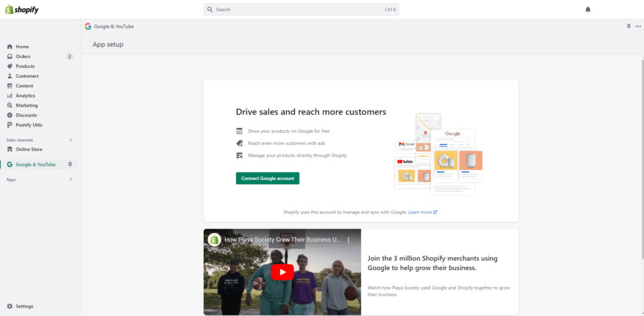Click 'Manage your products directly through Shopify'
Image resolution: width=644 pixels, height=316 pixels.
click(x=297, y=155)
